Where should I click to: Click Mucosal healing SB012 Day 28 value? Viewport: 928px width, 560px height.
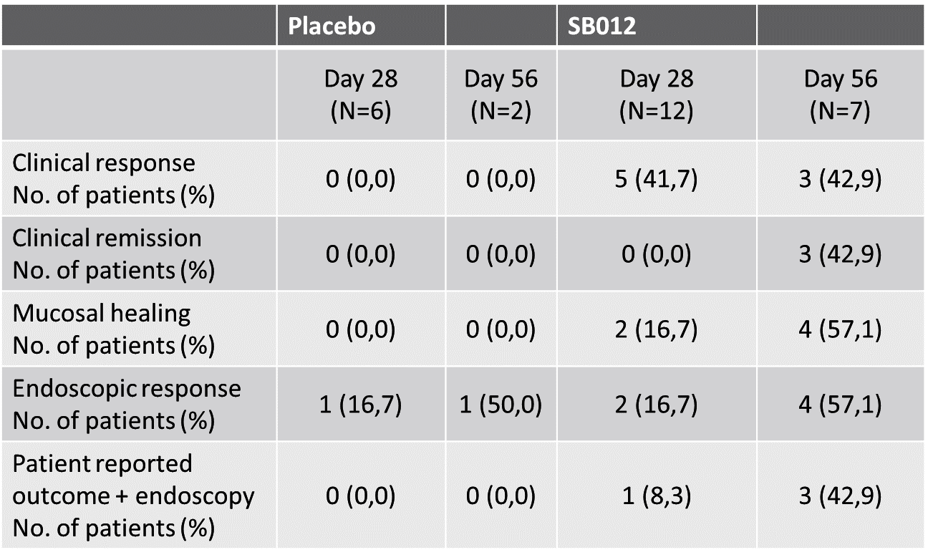(x=657, y=329)
